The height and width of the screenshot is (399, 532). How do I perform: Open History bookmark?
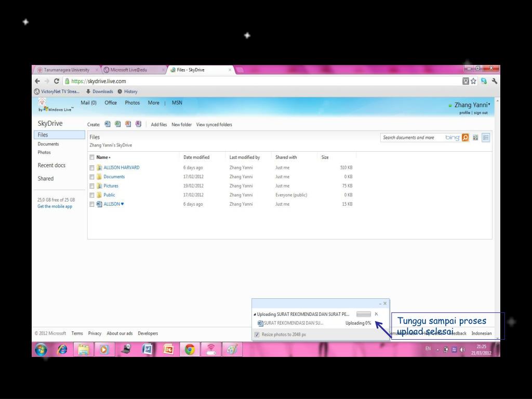pyautogui.click(x=128, y=91)
